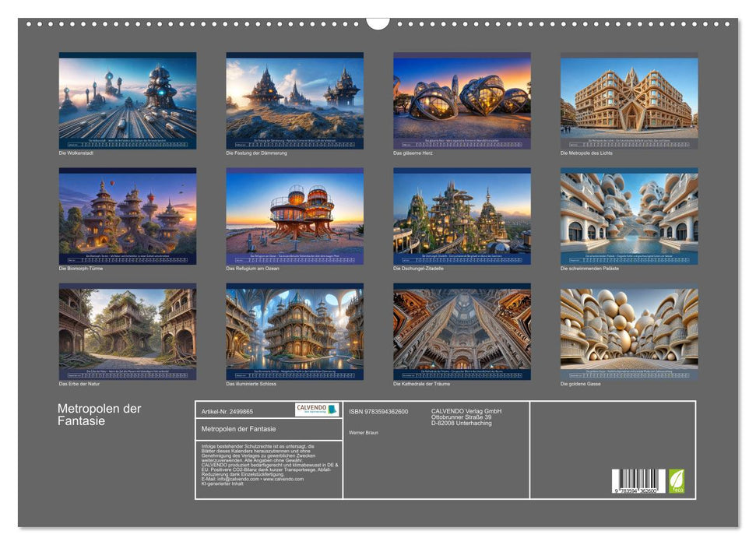The width and height of the screenshot is (756, 545).
Task: Click the caption 'Die Dschungel-Zitadelle'
Action: pyautogui.click(x=419, y=269)
